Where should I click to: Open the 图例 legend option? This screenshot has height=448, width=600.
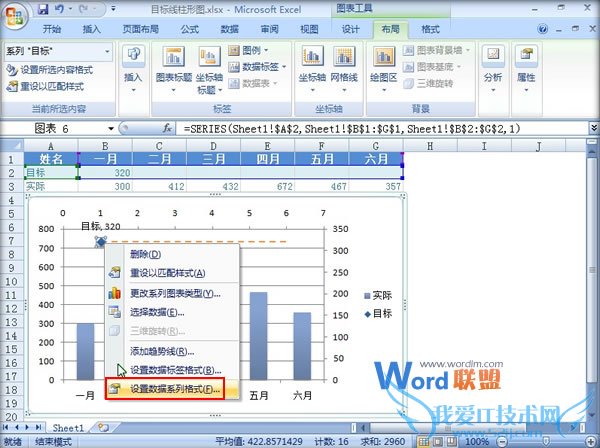point(248,50)
